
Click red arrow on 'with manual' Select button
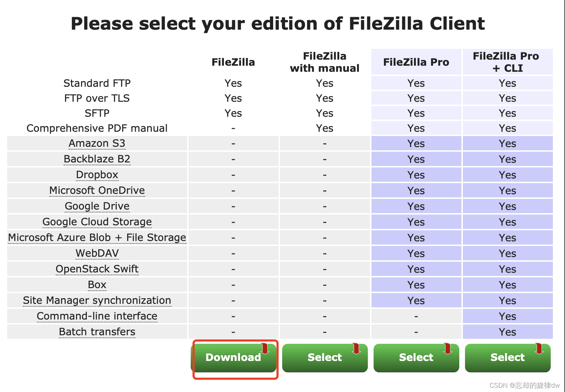[x=356, y=348]
